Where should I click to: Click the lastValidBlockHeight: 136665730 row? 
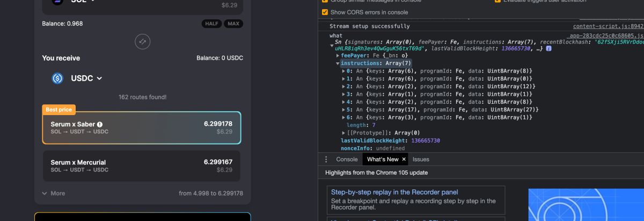tap(390, 140)
